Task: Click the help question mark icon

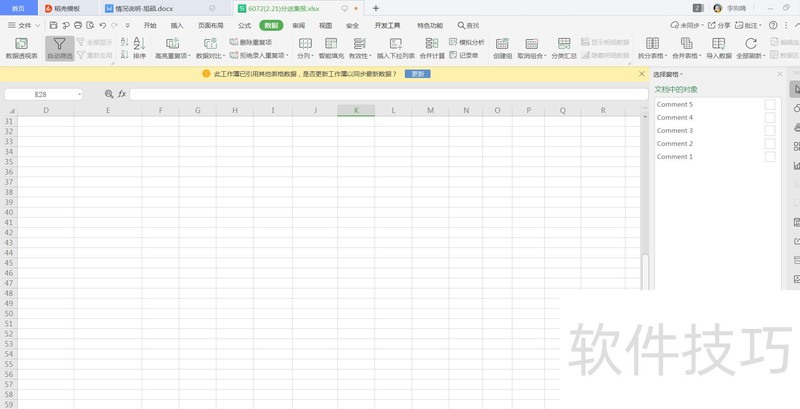Action: coord(773,25)
